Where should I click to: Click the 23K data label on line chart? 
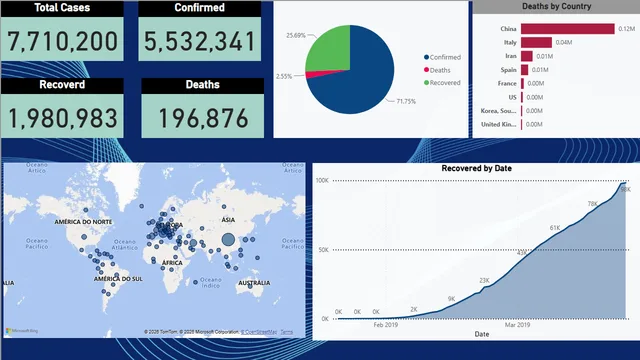[484, 280]
